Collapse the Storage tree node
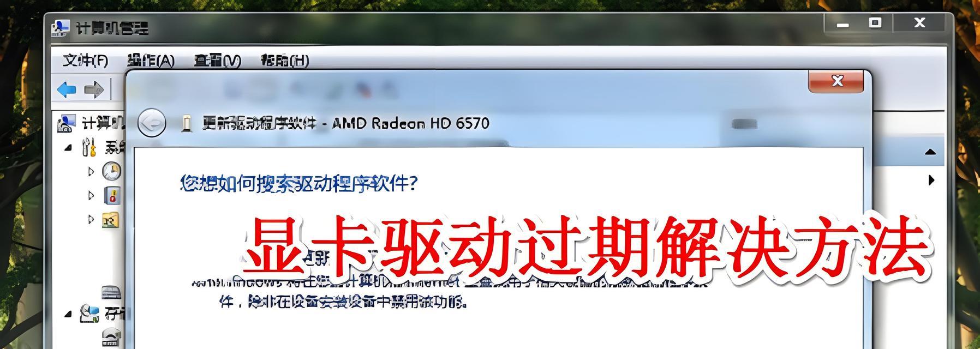The image size is (980, 349). (x=68, y=314)
